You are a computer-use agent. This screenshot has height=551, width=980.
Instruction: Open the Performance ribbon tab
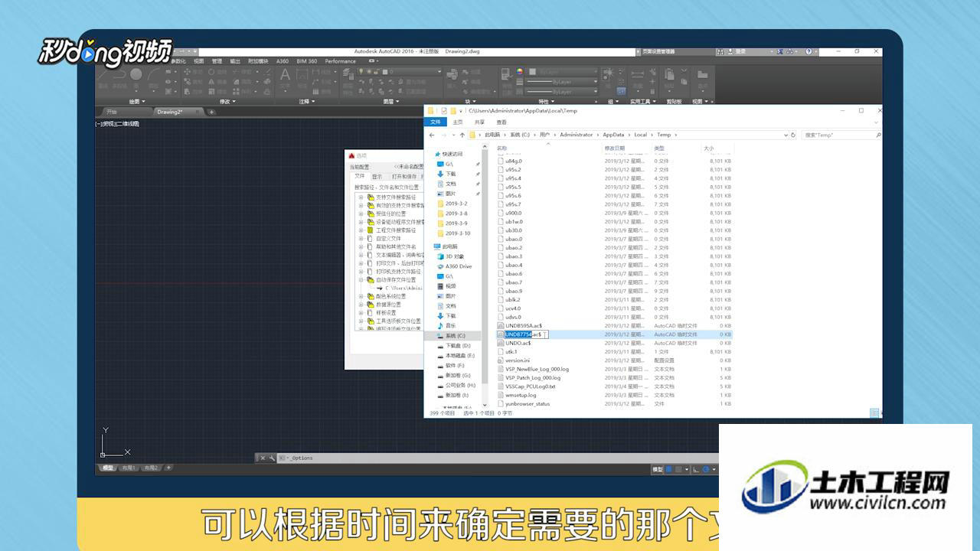coord(341,61)
